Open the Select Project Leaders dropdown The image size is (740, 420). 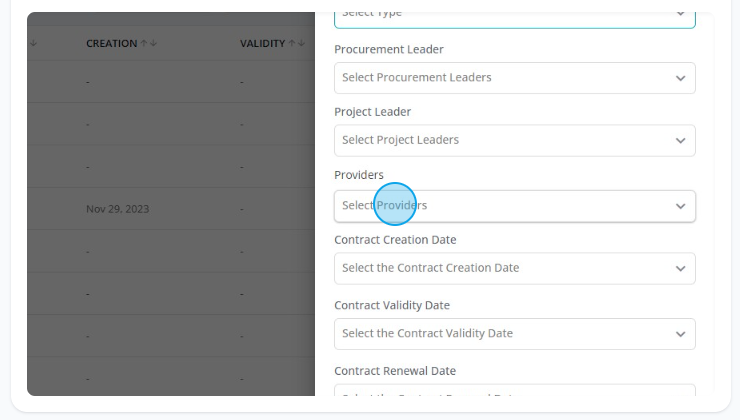click(x=514, y=140)
